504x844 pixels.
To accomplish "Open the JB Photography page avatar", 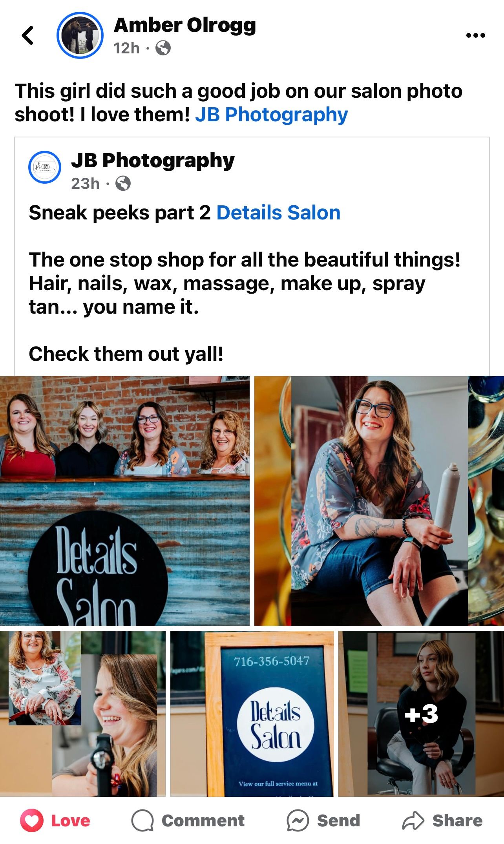I will point(45,167).
